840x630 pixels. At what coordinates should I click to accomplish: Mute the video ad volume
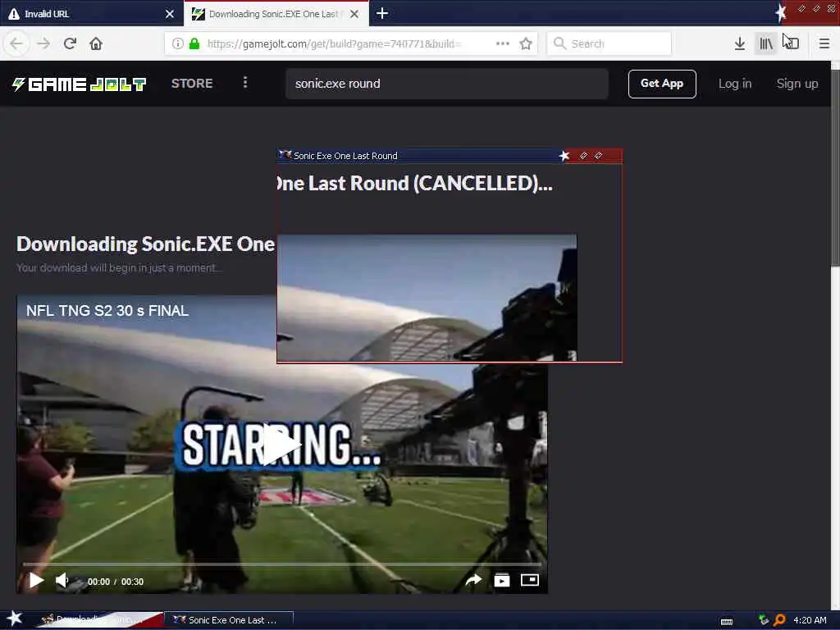(x=62, y=580)
